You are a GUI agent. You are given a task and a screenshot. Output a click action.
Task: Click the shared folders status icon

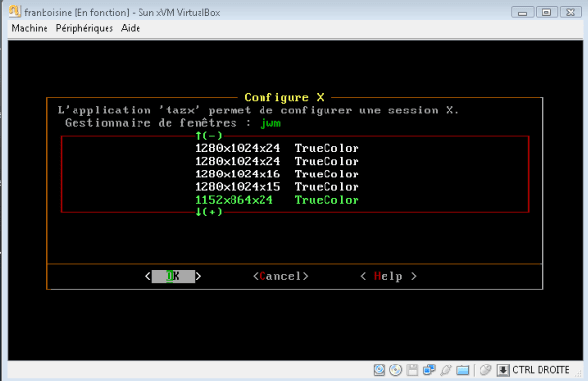click(463, 370)
